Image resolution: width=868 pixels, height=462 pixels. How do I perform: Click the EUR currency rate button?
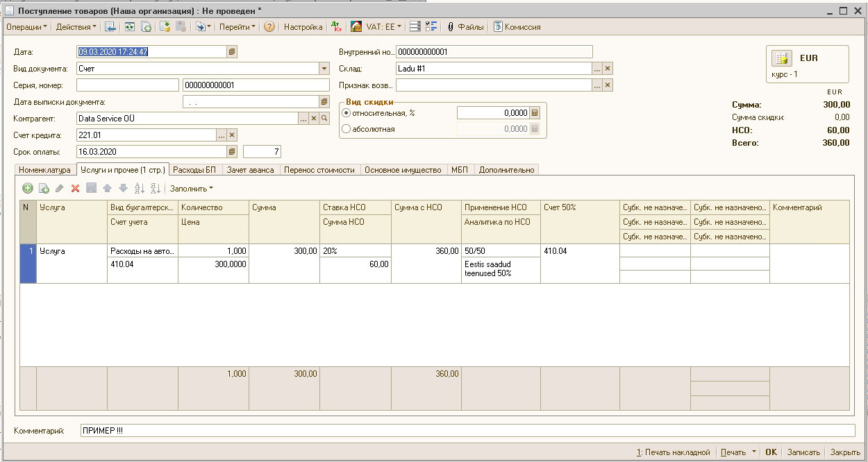tap(807, 65)
